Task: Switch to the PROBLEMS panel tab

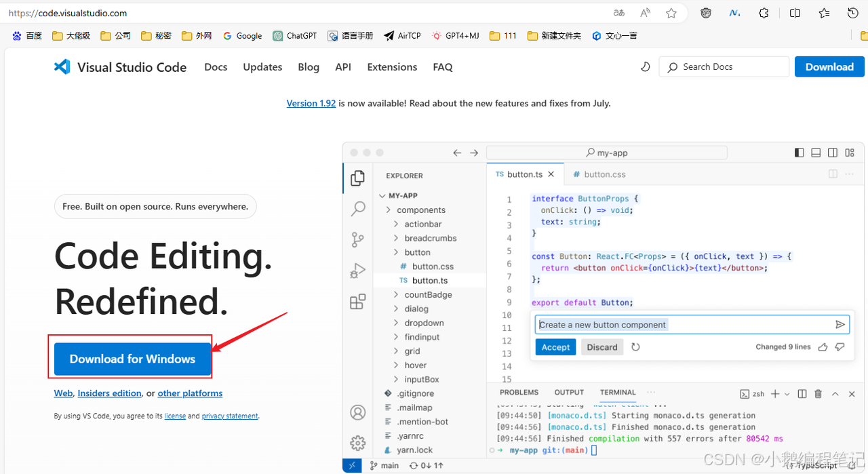Action: (x=519, y=393)
